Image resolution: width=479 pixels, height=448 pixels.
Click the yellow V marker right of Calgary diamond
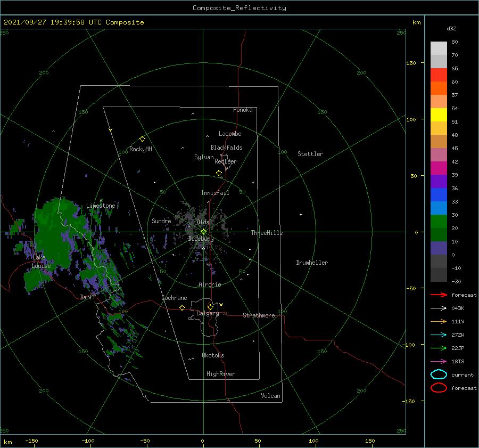point(221,305)
